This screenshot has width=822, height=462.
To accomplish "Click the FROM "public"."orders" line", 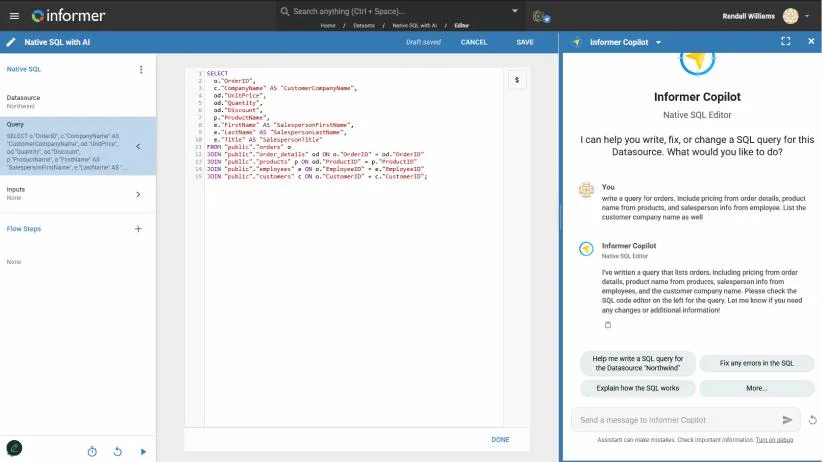I will coord(248,147).
